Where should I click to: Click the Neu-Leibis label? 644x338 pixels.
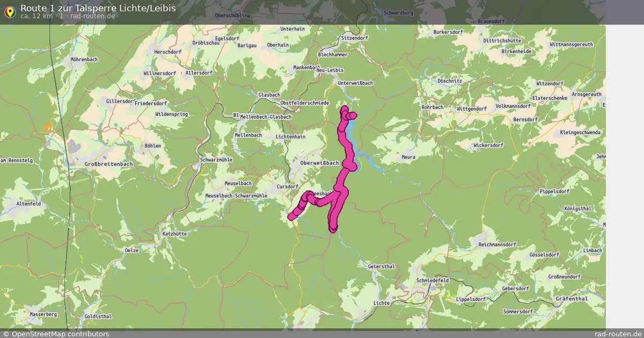pos(330,70)
